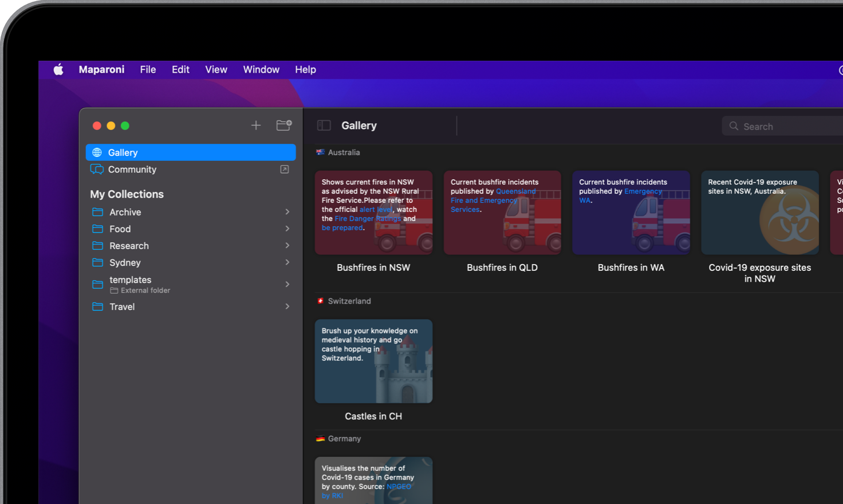Click the German flag icon
Screen dimensions: 843x504
pos(320,439)
